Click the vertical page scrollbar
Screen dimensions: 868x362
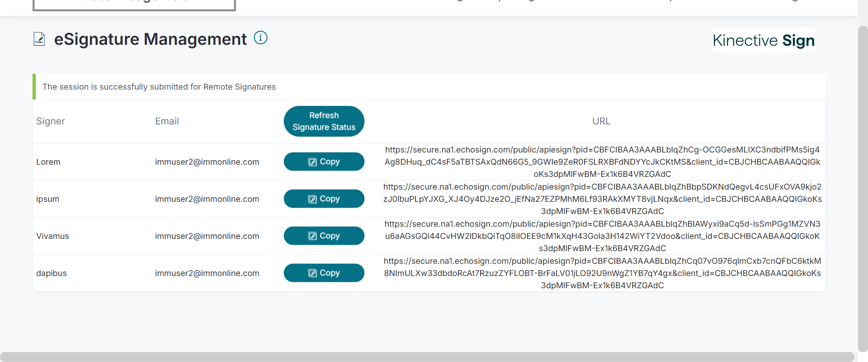[863, 181]
